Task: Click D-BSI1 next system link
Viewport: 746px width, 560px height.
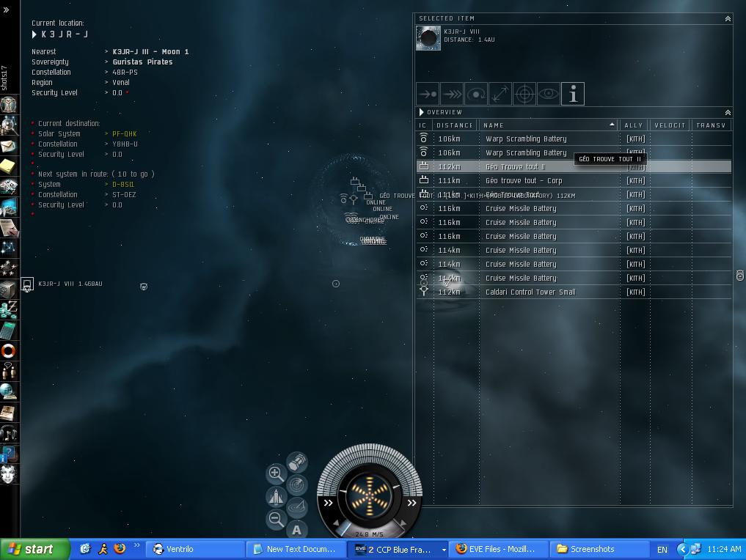Action: click(x=122, y=185)
